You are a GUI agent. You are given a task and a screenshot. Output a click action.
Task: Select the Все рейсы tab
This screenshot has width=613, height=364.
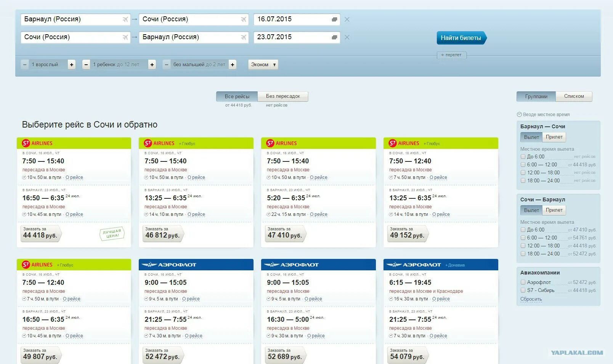[237, 96]
